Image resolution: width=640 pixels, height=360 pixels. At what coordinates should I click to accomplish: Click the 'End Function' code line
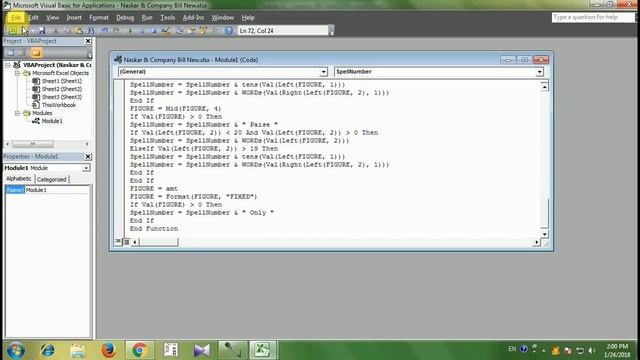pos(154,229)
